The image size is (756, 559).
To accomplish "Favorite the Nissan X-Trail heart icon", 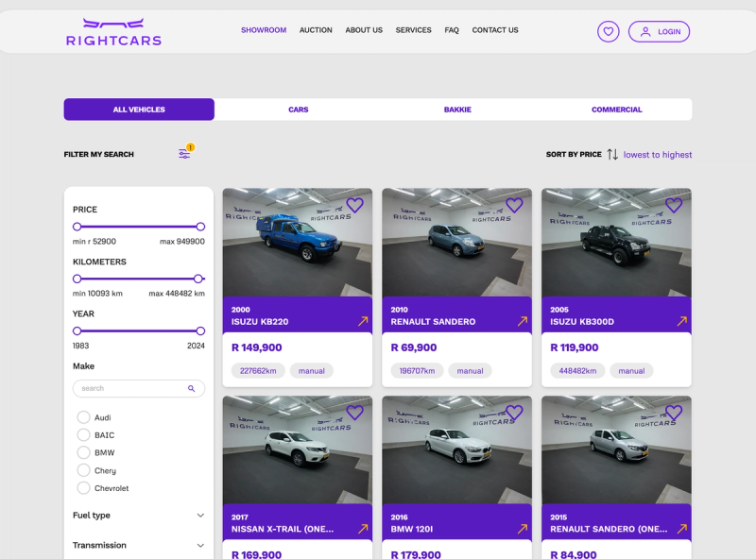I will tap(355, 413).
